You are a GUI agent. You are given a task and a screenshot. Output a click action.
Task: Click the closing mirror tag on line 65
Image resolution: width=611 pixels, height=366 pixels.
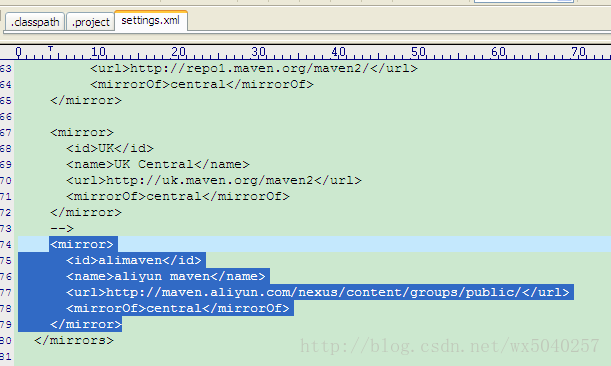[86, 101]
